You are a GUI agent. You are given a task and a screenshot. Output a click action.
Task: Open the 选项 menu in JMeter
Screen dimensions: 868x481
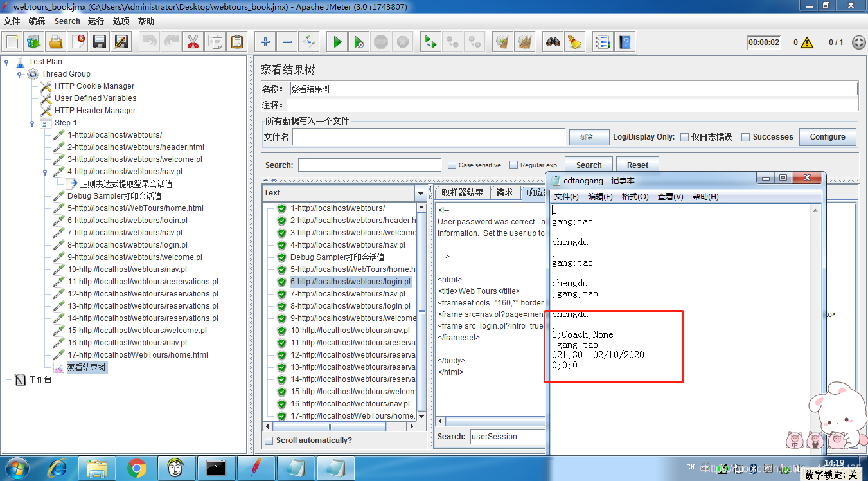point(121,21)
